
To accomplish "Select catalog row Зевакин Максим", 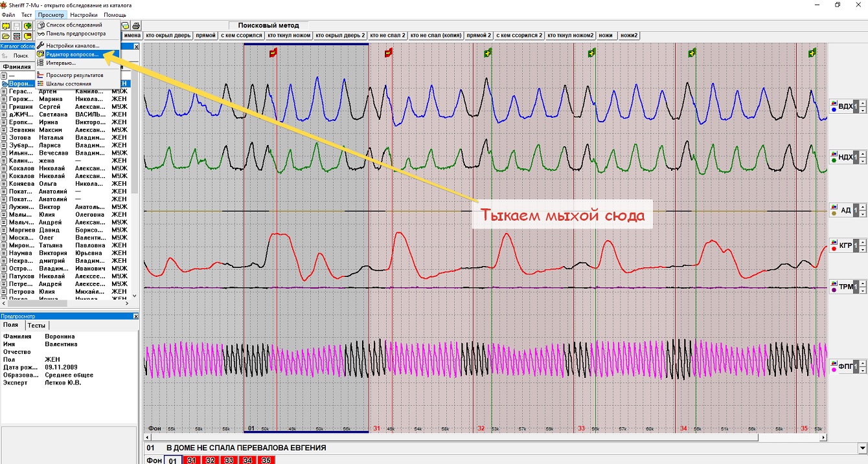I will tap(65, 130).
